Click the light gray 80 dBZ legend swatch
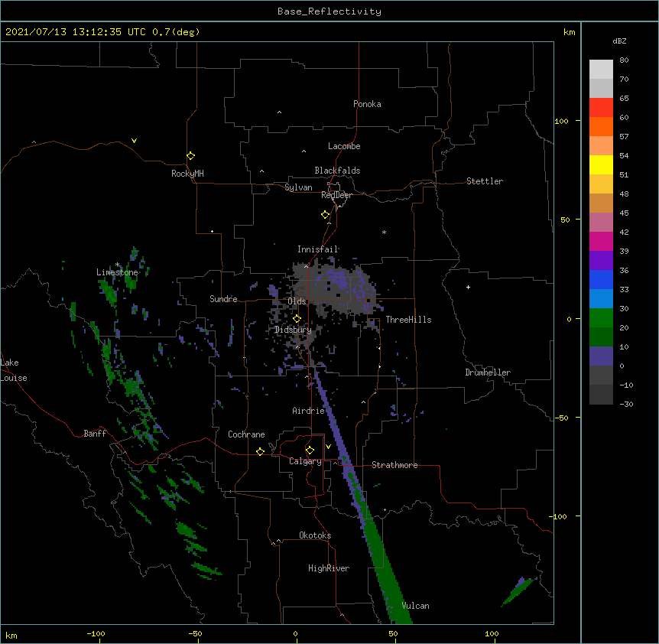Viewport: 659px width, 644px height. (601, 69)
